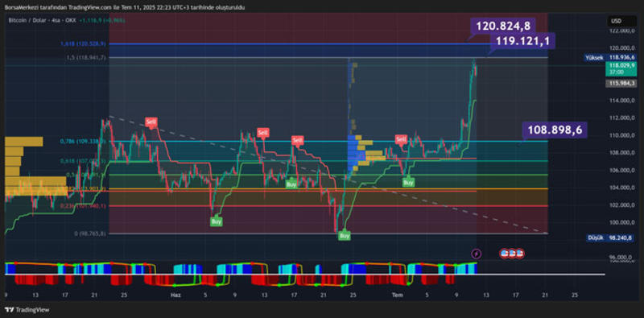644x318 pixels.
Task: Click the green current price 118.029,9 label
Action: [x=621, y=68]
